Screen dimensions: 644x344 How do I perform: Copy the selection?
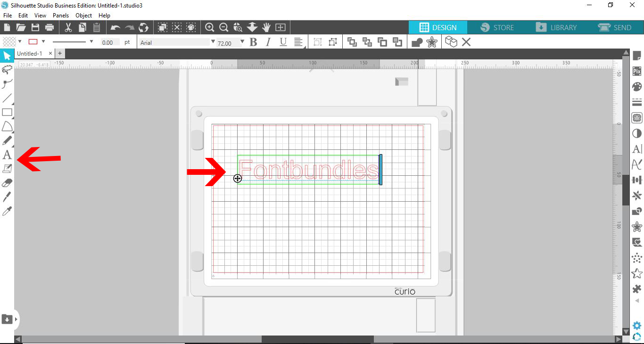coord(83,27)
